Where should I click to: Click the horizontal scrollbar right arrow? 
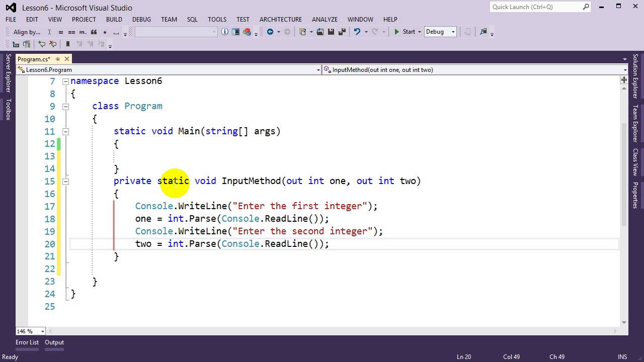615,331
